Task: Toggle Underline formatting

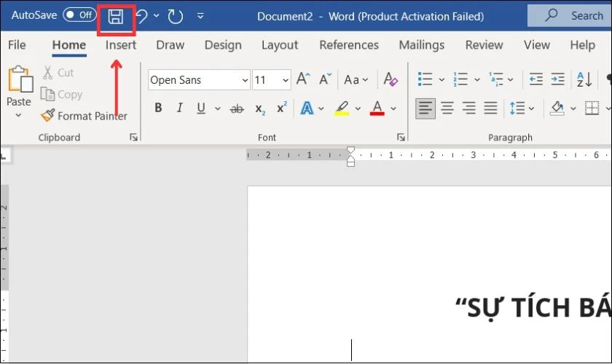Action: coord(201,108)
